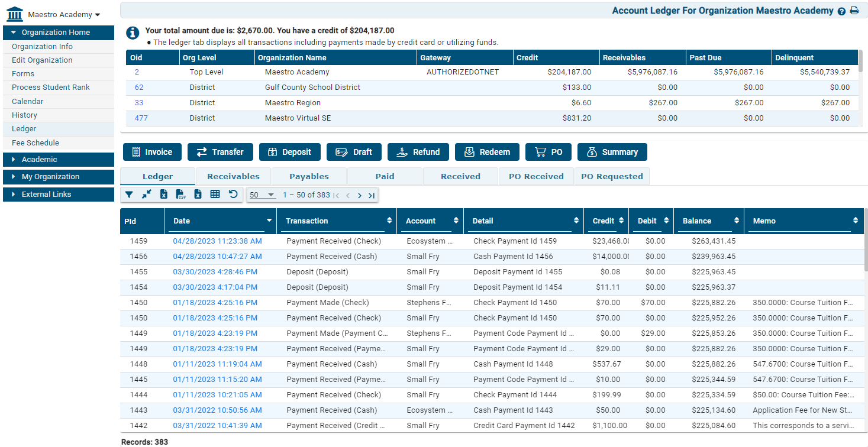Open the Maestro Academy organization dropdown

64,15
